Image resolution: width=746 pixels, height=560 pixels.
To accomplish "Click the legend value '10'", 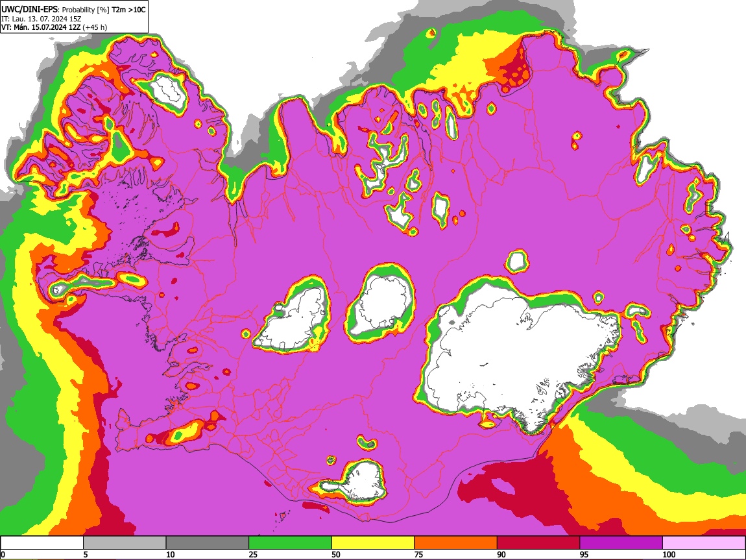I will pyautogui.click(x=171, y=554).
